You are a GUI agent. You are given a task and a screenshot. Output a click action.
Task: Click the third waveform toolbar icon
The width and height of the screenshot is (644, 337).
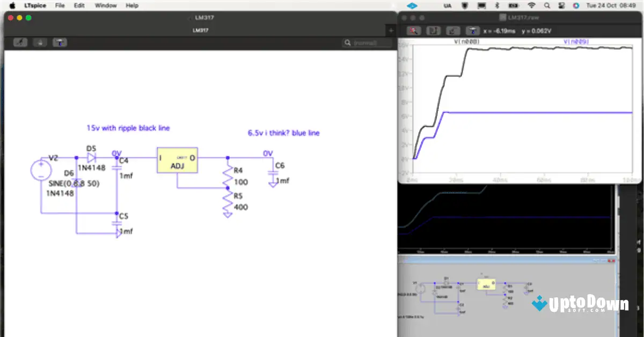(453, 31)
